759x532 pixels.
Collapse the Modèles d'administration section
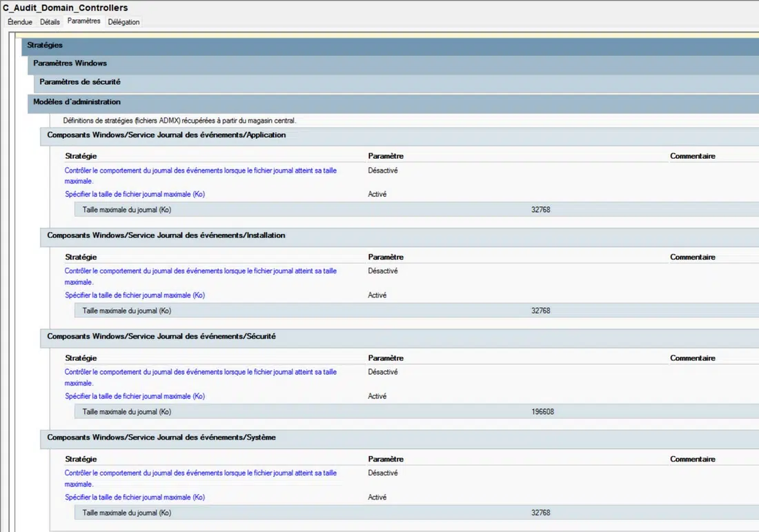[x=77, y=102]
